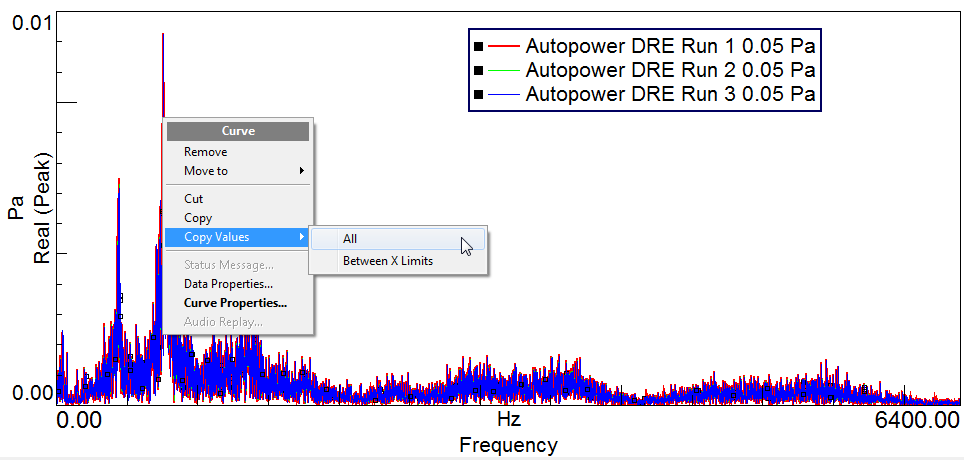Click the Autopower DRE Run 1 legend label
Image resolution: width=964 pixels, height=460 pixels.
[x=670, y=47]
